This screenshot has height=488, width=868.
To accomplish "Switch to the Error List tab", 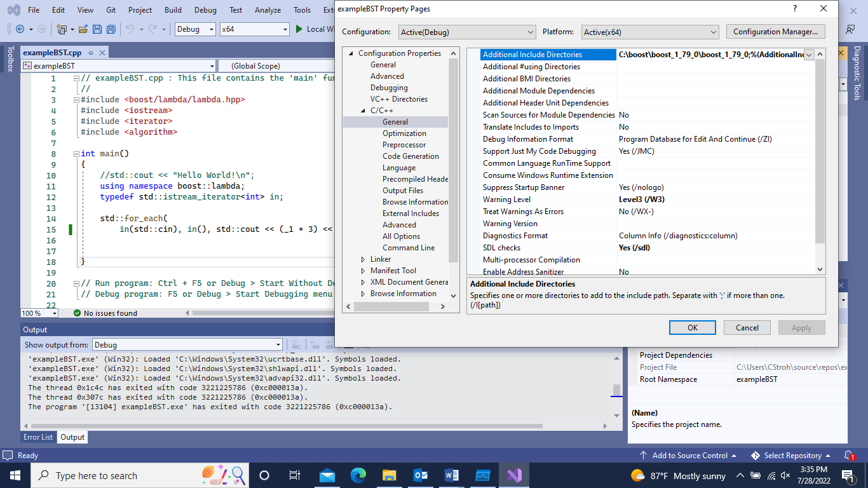I will point(38,437).
